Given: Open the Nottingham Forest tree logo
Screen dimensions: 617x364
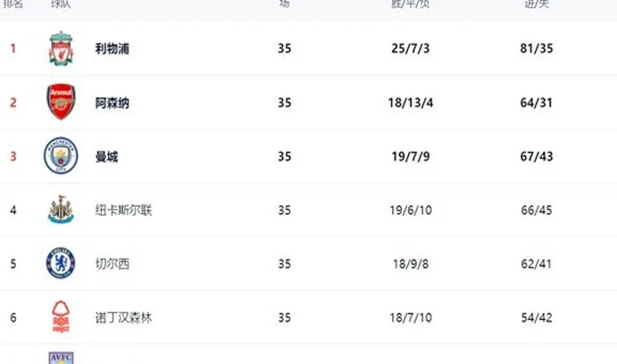Looking at the screenshot, I should (x=61, y=317).
